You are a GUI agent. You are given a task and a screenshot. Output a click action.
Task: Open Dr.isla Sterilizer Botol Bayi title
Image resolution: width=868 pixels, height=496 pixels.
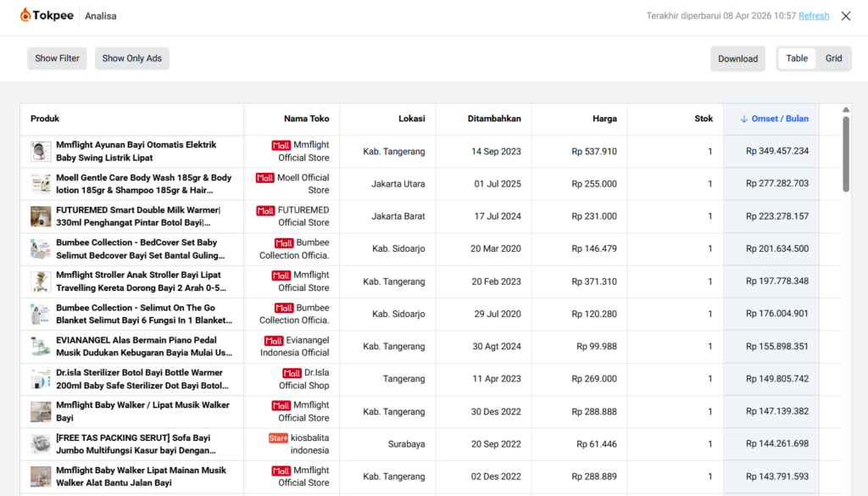coord(142,379)
